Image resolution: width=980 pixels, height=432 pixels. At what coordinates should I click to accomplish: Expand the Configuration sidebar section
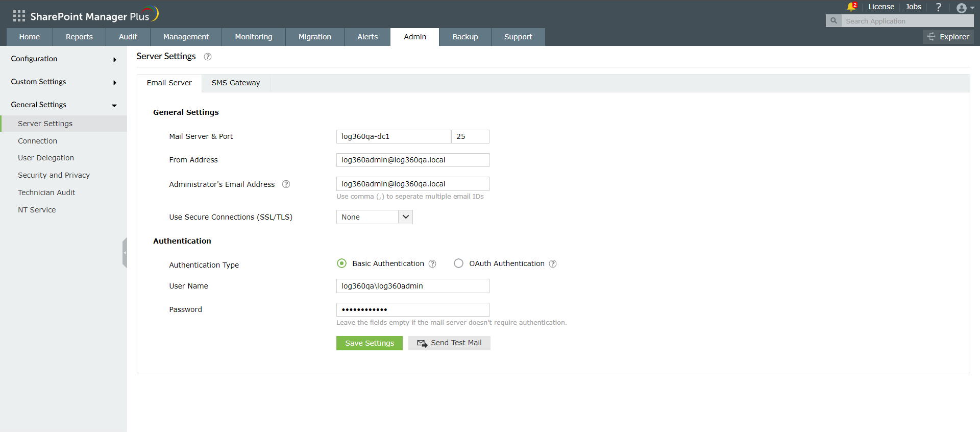tap(63, 59)
